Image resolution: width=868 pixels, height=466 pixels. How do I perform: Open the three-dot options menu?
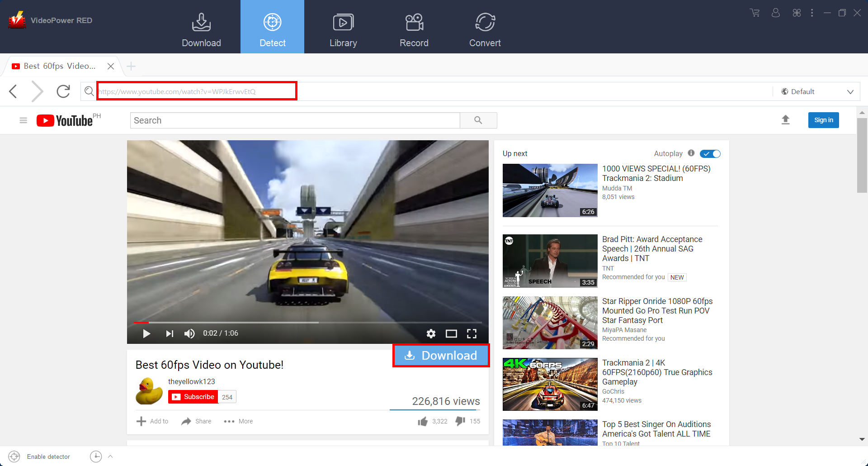tap(812, 13)
